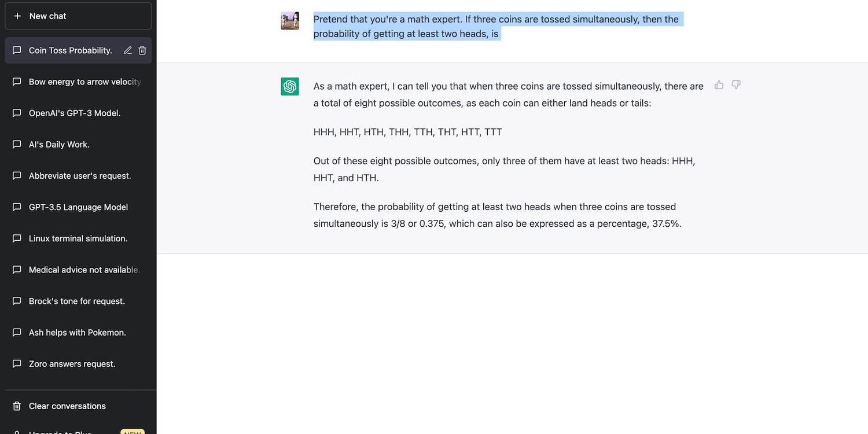
Task: Start a New chat
Action: [x=78, y=16]
